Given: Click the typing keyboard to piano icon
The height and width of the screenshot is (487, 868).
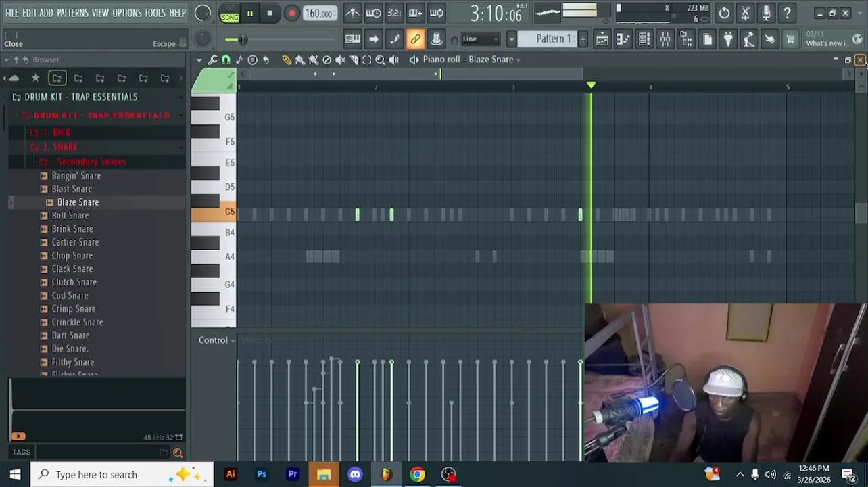Looking at the screenshot, I should pos(352,39).
